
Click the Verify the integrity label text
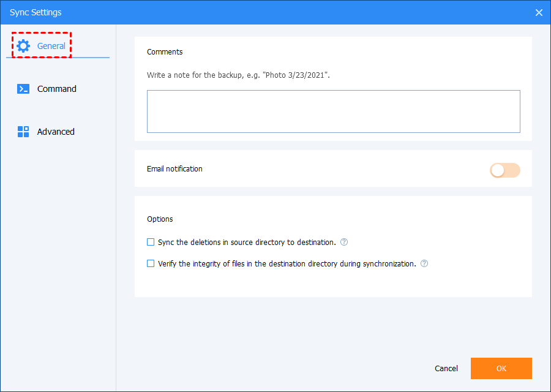(x=287, y=264)
